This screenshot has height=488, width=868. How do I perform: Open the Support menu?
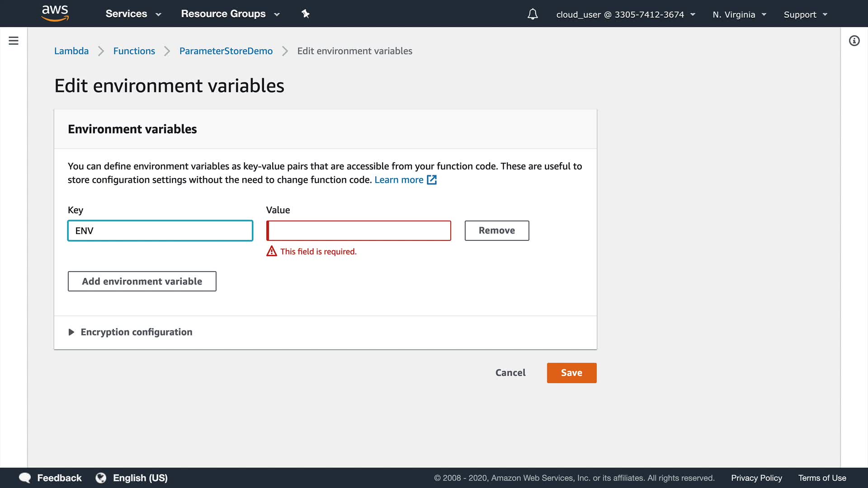click(x=805, y=14)
